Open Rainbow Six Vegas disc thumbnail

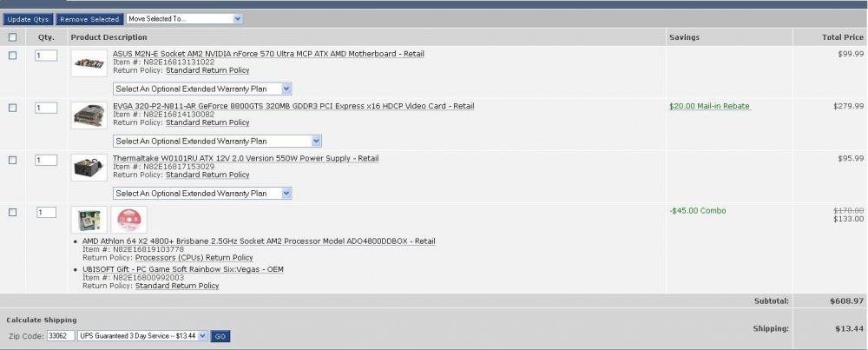pos(129,220)
